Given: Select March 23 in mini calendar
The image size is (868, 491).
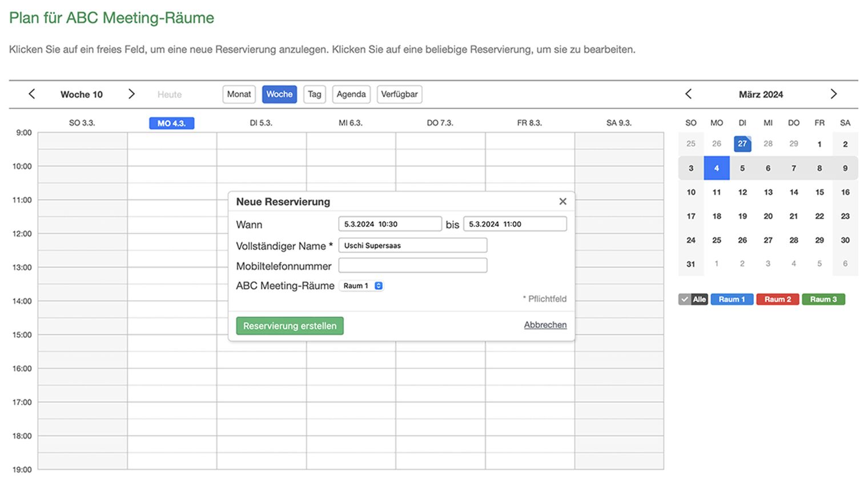Looking at the screenshot, I should pos(845,216).
